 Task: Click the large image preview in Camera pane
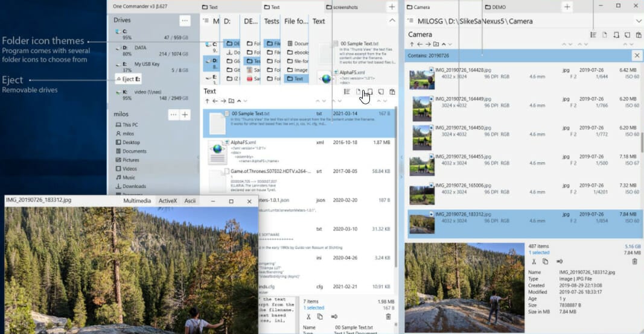[x=465, y=288]
